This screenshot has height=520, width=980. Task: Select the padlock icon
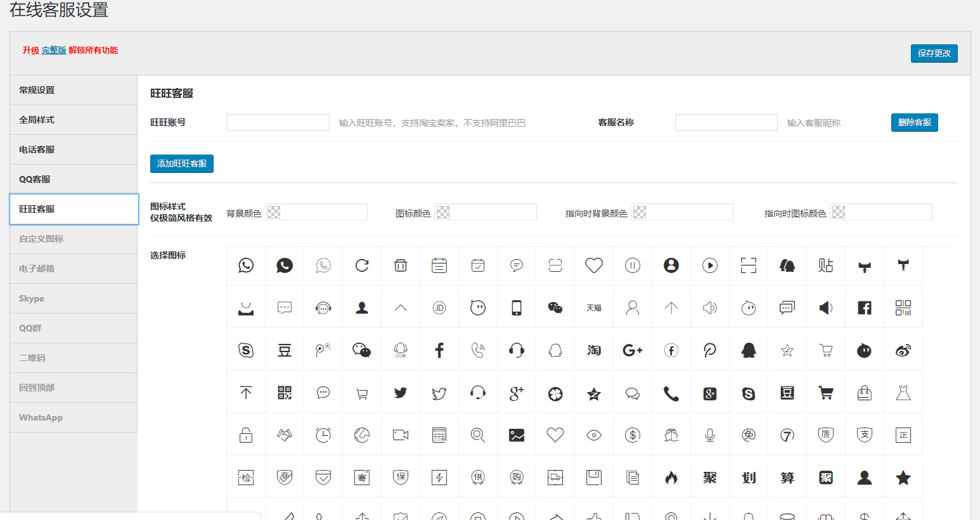click(x=246, y=435)
